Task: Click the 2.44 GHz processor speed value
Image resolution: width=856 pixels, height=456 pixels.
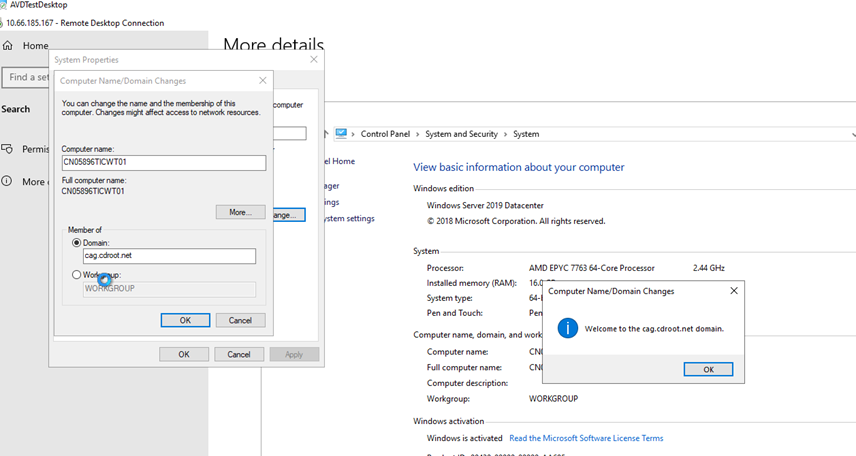Action: click(709, 268)
